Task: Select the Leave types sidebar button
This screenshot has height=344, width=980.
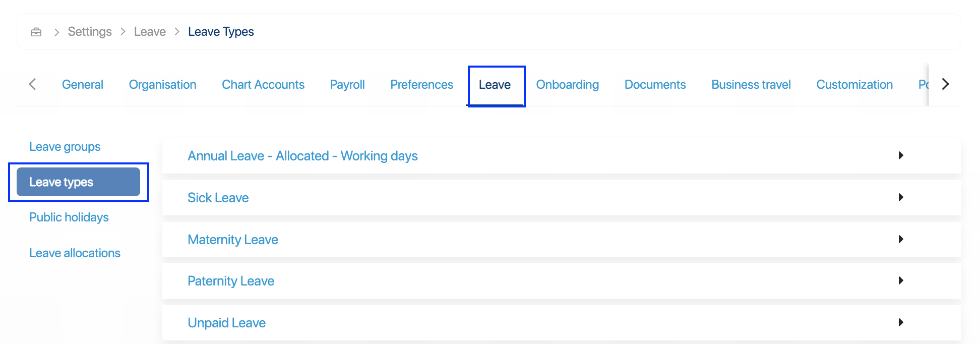Action: tap(78, 182)
